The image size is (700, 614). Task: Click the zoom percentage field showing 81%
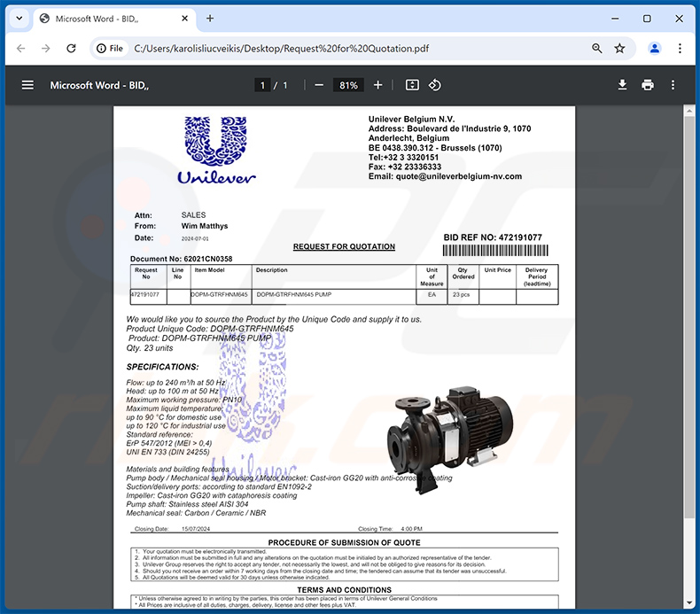pos(348,85)
